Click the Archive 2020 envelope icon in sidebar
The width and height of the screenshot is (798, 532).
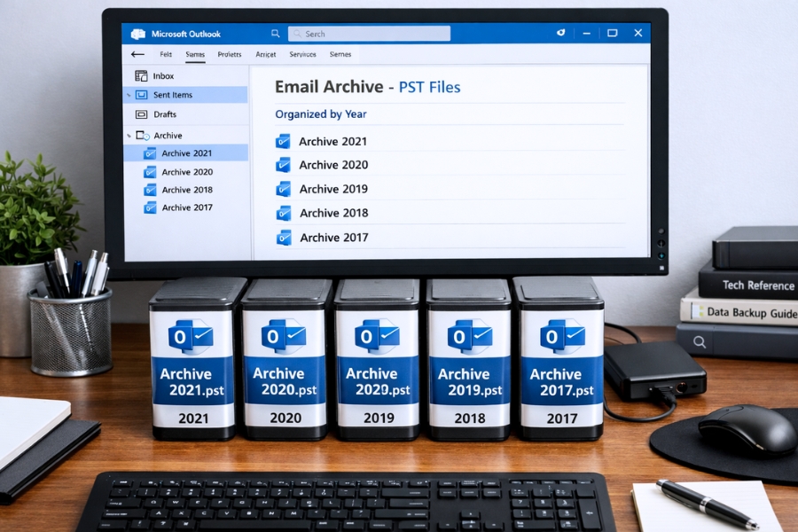150,172
